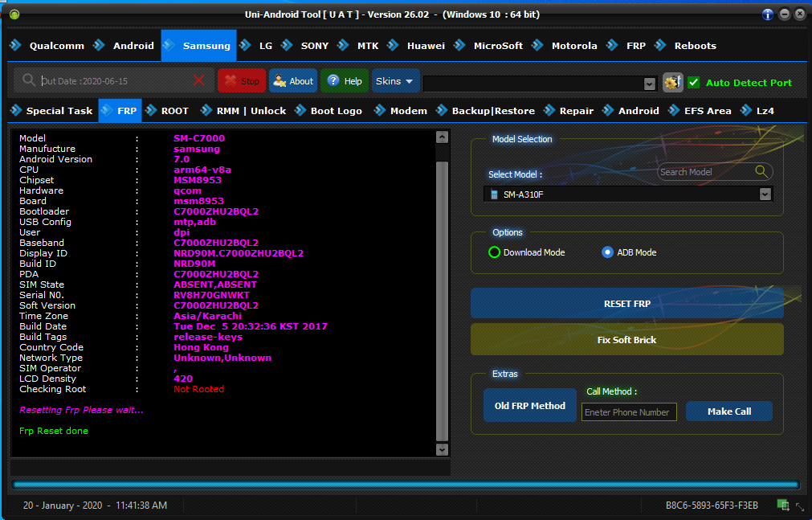Click the RESET FRP button
The width and height of the screenshot is (812, 520).
626,304
